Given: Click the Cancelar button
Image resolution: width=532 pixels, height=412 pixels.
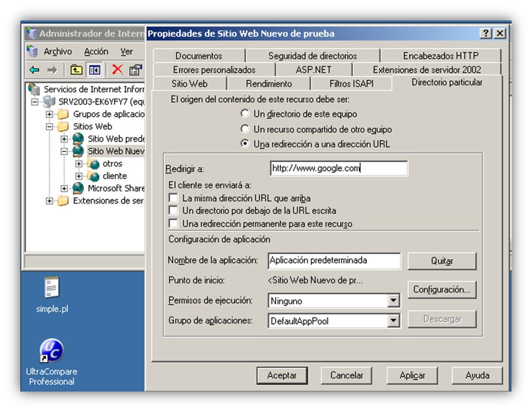Looking at the screenshot, I should pos(346,375).
